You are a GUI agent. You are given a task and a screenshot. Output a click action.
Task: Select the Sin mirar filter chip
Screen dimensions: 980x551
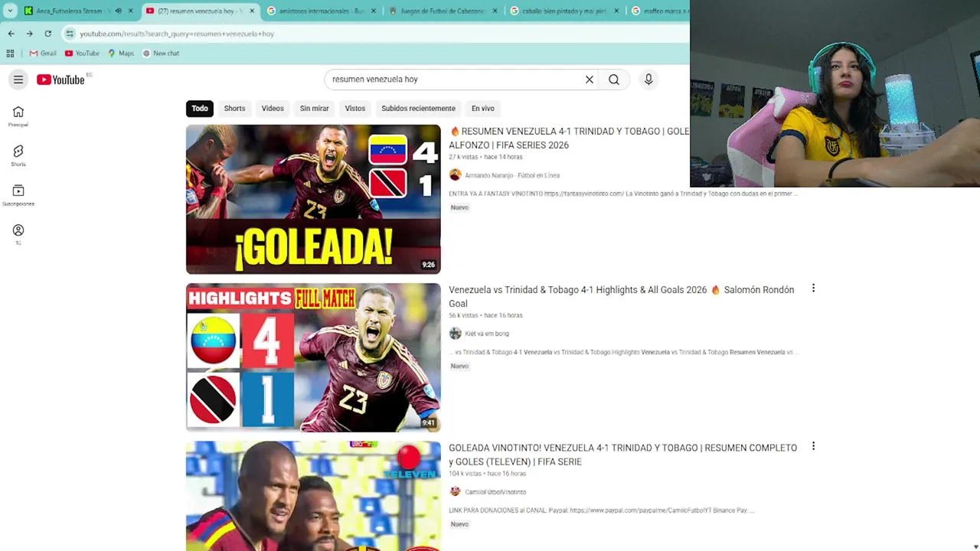(314, 109)
